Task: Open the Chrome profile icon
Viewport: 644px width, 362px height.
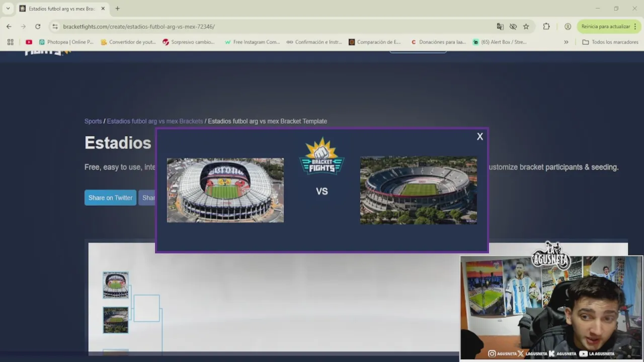Action: pyautogui.click(x=568, y=27)
